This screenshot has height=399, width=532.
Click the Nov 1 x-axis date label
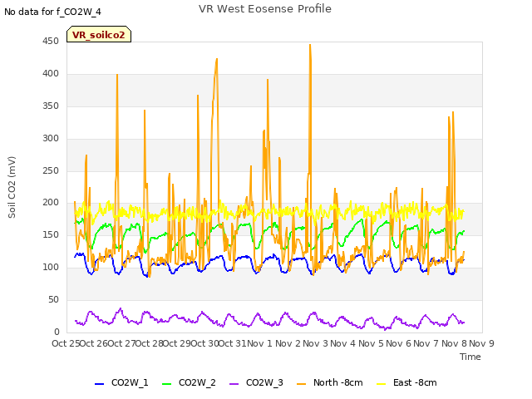click(x=260, y=343)
